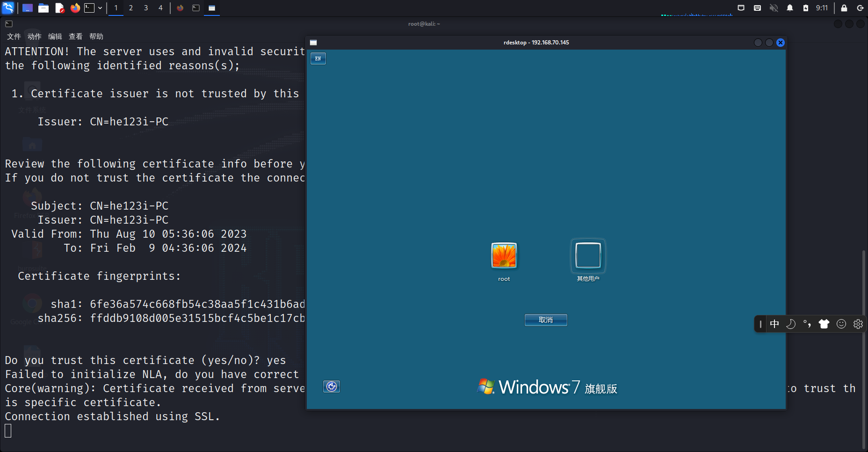Screen dimensions: 868x452
Task: Open the emoji picker in the IME toolbar
Action: click(x=841, y=324)
